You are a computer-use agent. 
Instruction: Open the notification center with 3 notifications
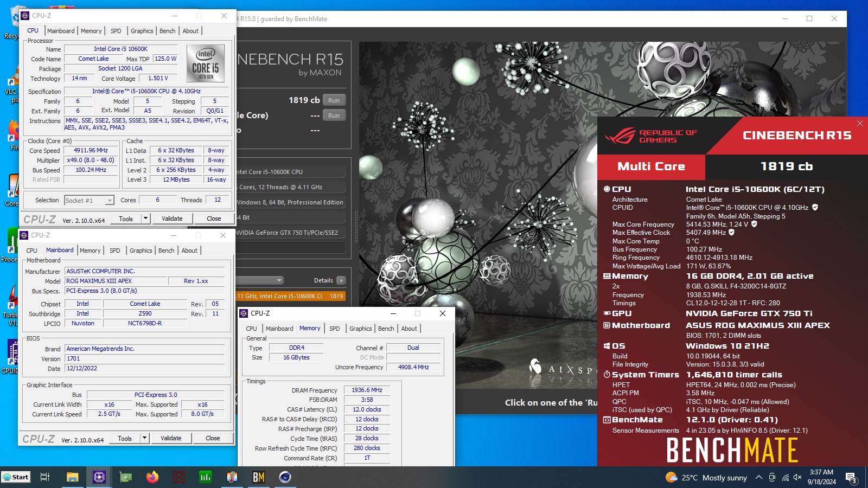(x=851, y=478)
